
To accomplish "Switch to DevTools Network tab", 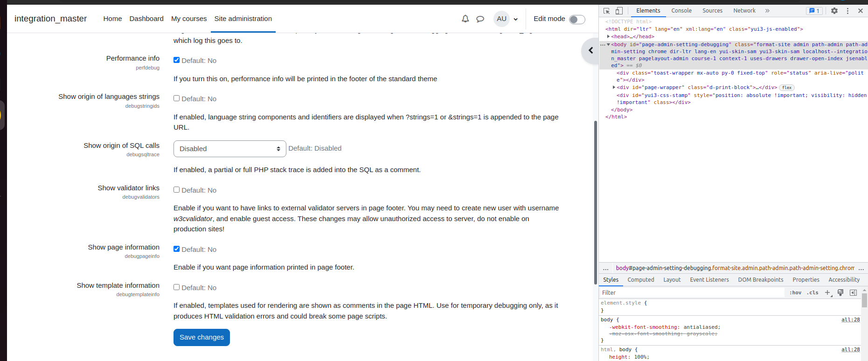I will 744,11.
